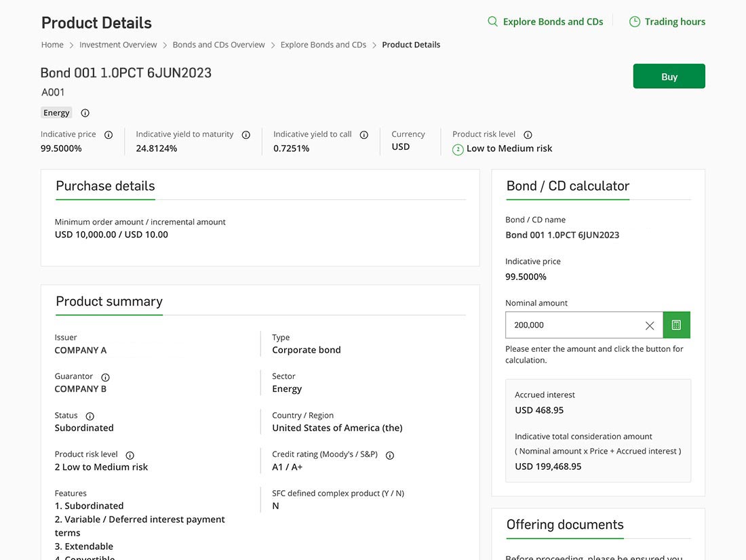Image resolution: width=746 pixels, height=560 pixels.
Task: Click feature 1. Subordinated
Action: 89,506
